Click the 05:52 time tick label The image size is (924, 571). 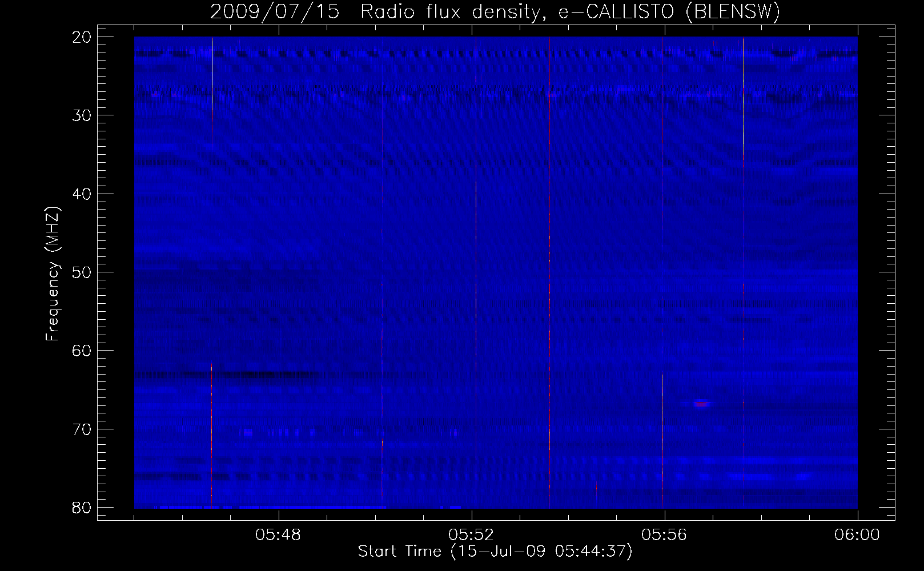472,535
